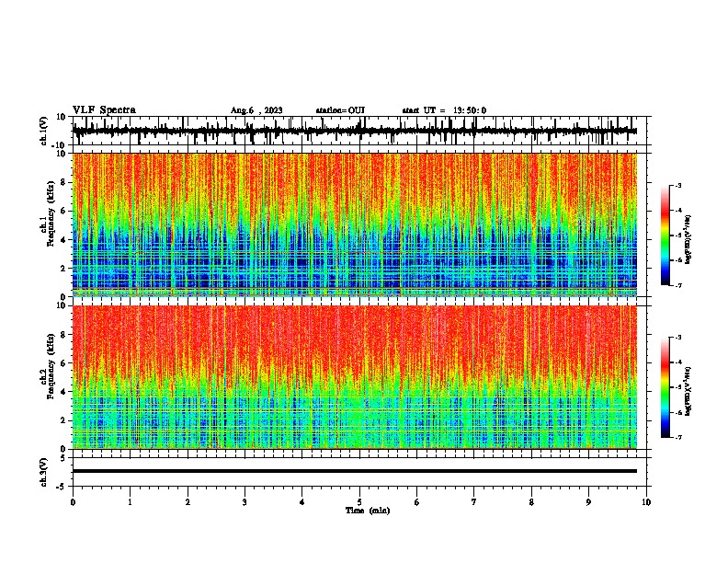Click the "ch.3(V)" axis label
The width and height of the screenshot is (728, 563).
(44, 472)
